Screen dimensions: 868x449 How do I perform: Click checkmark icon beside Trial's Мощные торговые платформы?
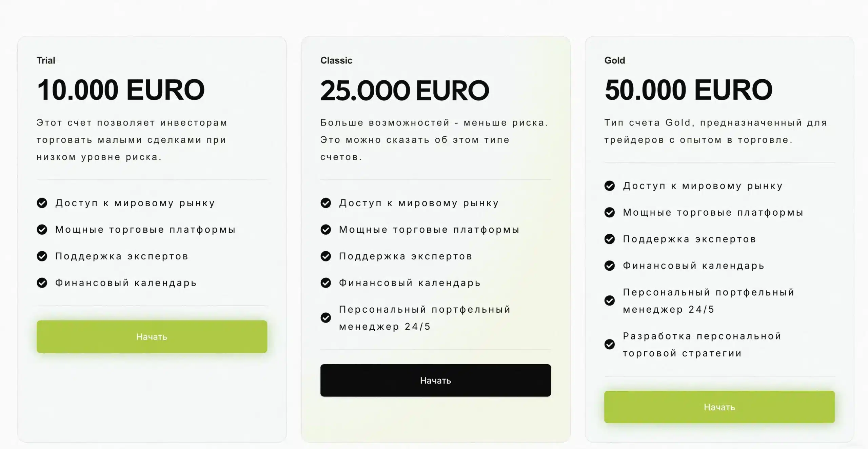[x=42, y=230]
